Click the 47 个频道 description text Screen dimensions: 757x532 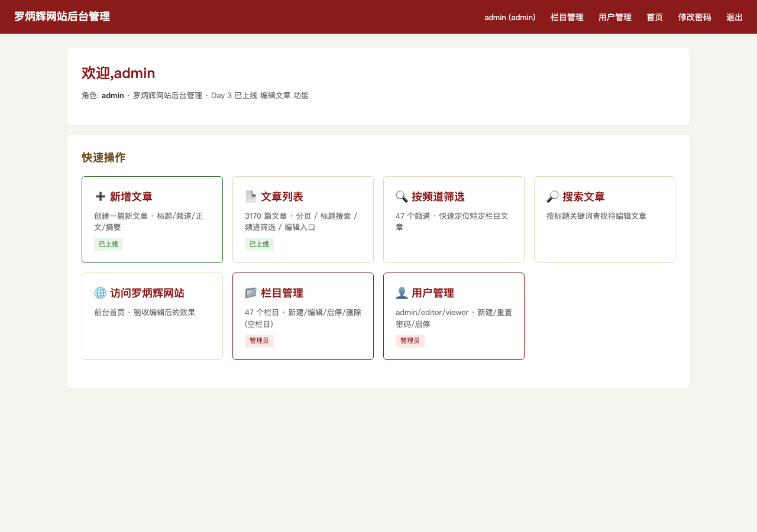(452, 222)
